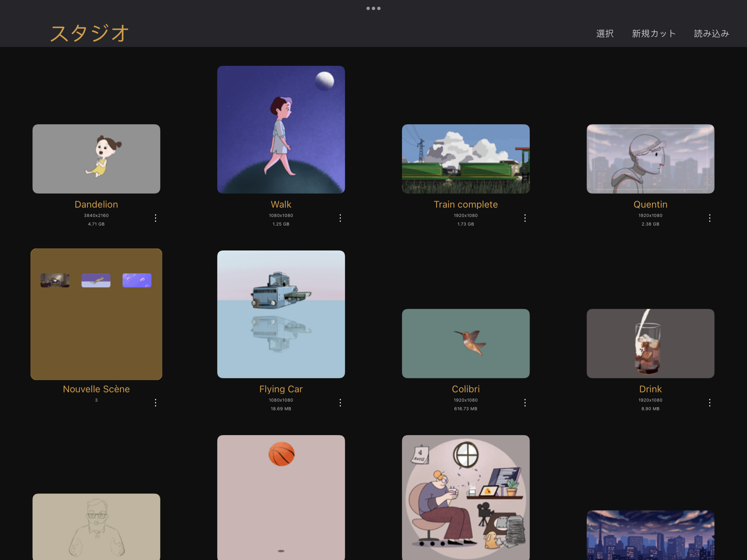Tap 選択 to select projects
The height and width of the screenshot is (560, 747).
point(605,34)
